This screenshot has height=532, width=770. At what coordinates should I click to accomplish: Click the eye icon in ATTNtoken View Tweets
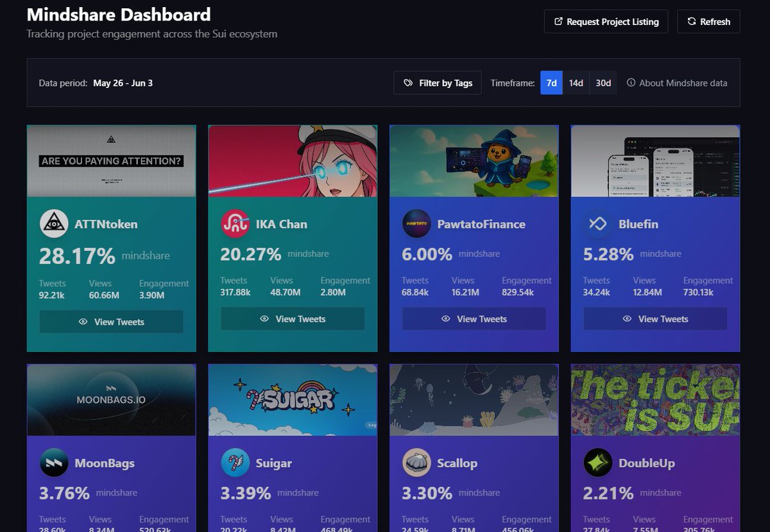click(x=83, y=322)
